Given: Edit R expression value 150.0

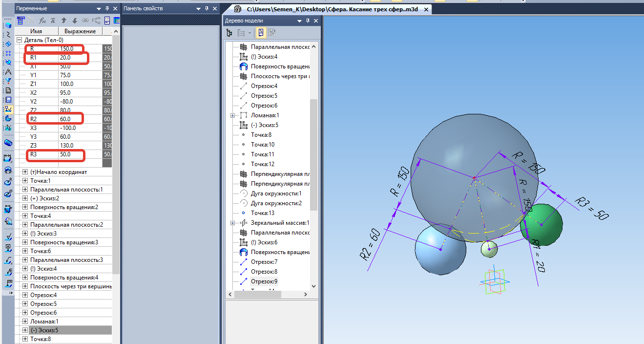Looking at the screenshot, I should coord(80,49).
